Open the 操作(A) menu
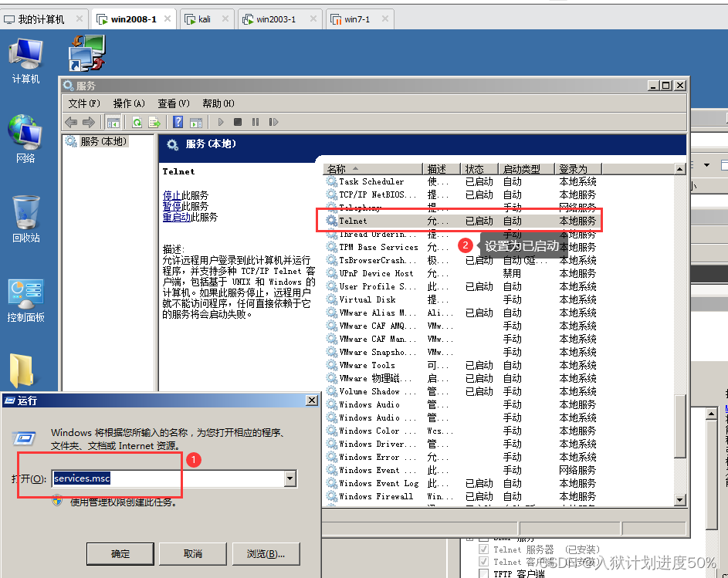This screenshot has height=578, width=728. click(x=129, y=103)
